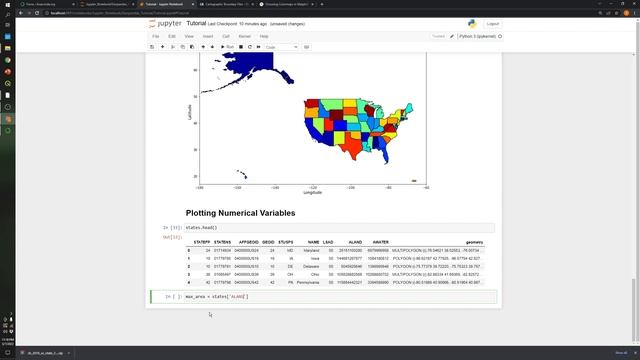The height and width of the screenshot is (360, 640).
Task: Move the selected cell up with the up arrow
Action: click(203, 47)
